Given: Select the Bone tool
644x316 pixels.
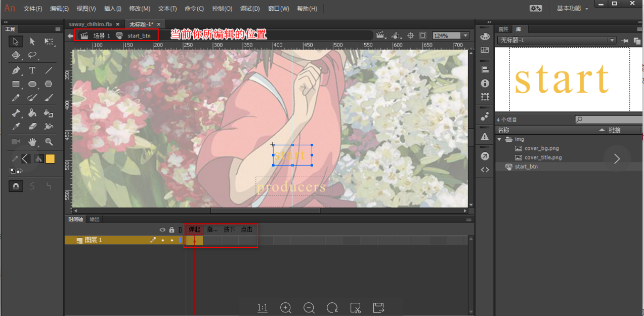Looking at the screenshot, I should point(16,113).
